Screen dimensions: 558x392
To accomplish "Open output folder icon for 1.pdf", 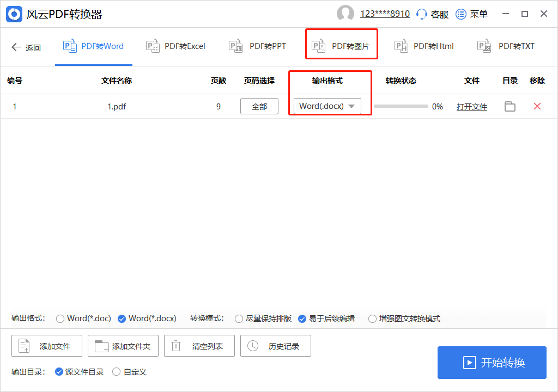I will (510, 106).
